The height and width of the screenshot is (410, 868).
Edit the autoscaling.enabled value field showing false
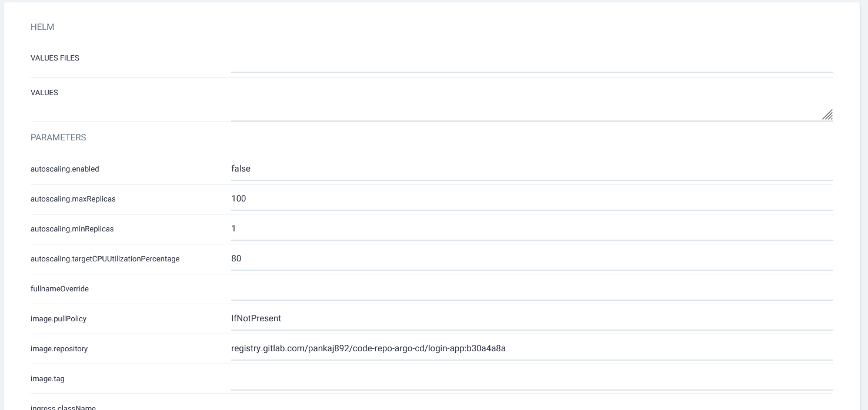tap(532, 169)
